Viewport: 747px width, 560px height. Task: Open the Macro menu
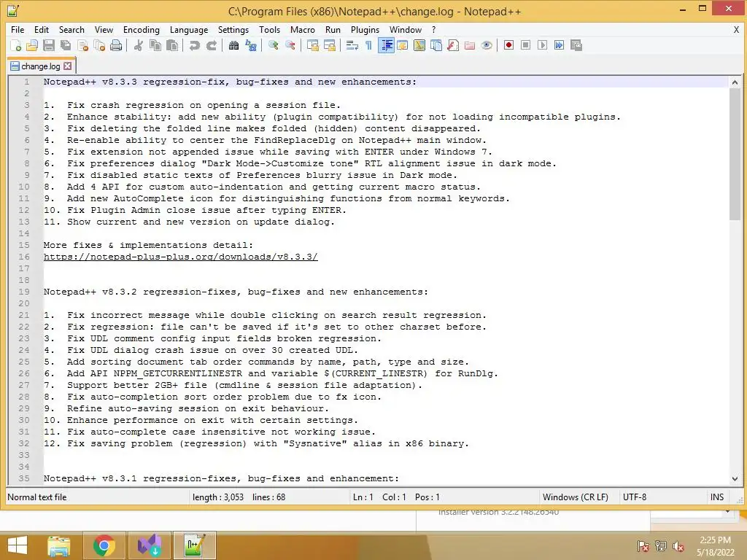click(x=303, y=29)
